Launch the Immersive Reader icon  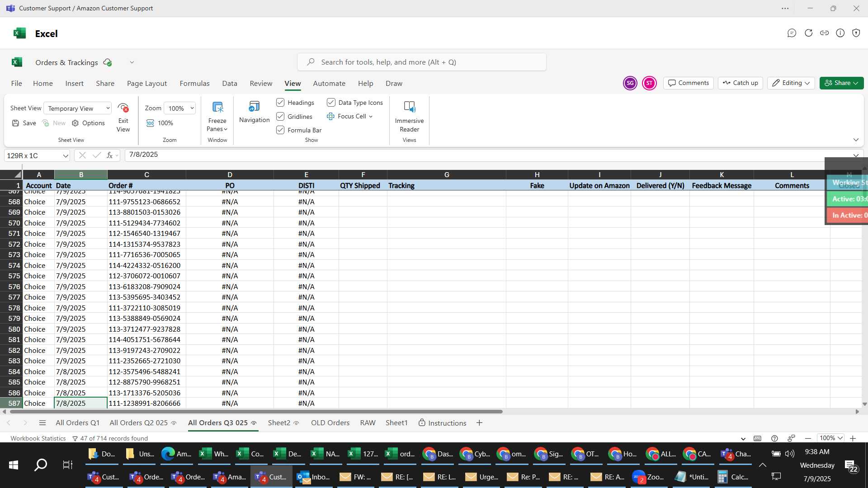click(409, 107)
